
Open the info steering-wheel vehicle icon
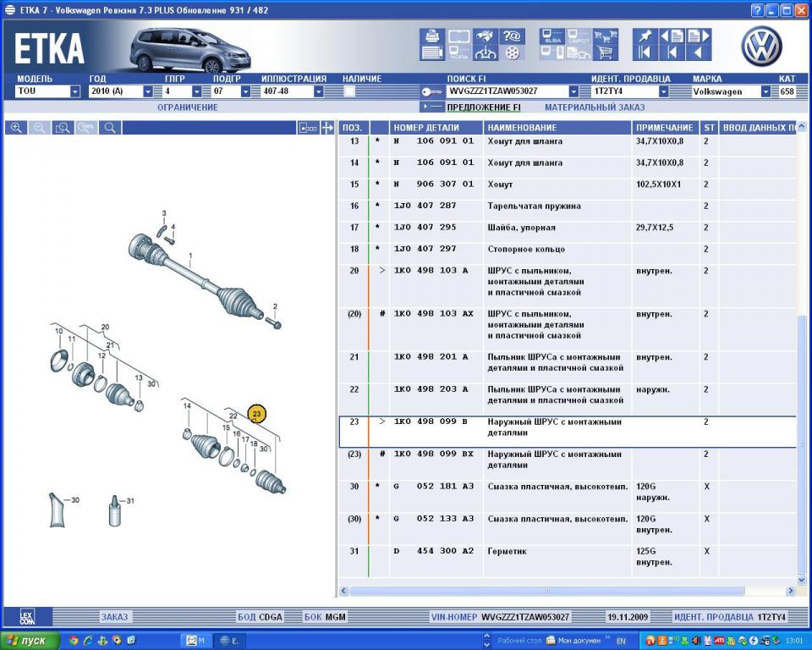(485, 52)
